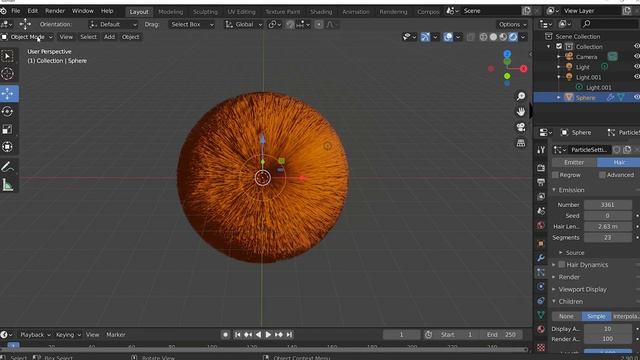The image size is (640, 360).
Task: Select the Cursor tool
Action: pos(7,73)
